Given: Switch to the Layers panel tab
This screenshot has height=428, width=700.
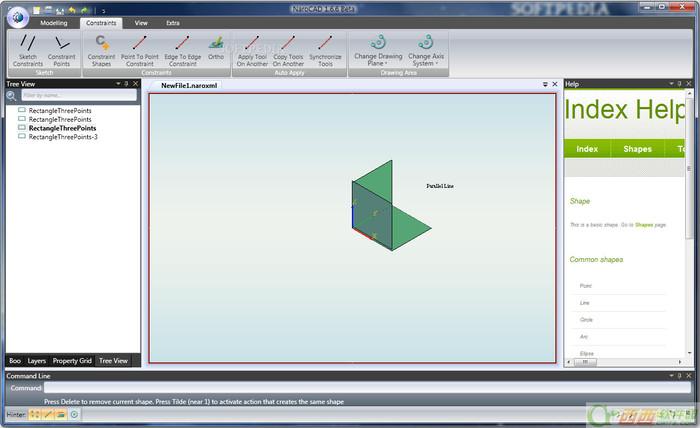Looking at the screenshot, I should pos(37,361).
